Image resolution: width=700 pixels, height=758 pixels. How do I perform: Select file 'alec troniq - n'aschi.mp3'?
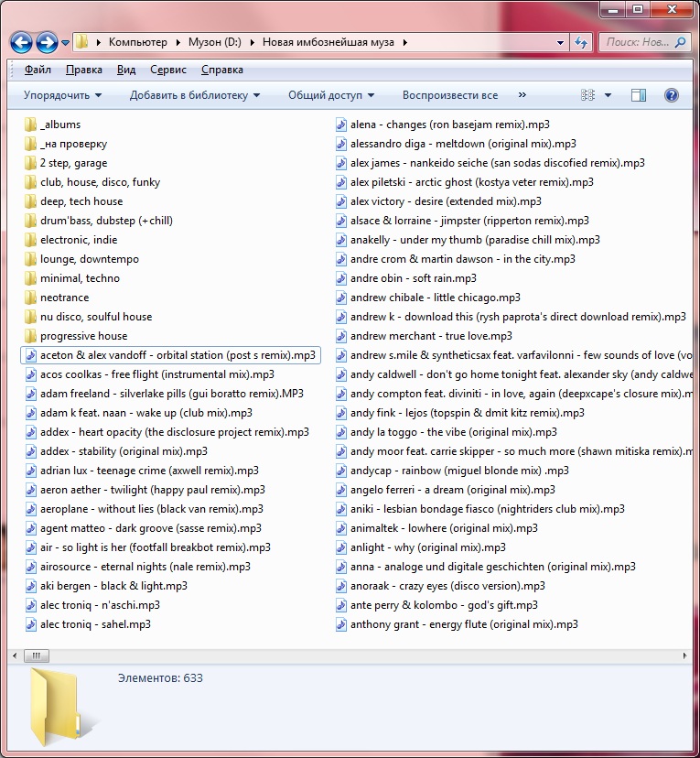(x=100, y=605)
